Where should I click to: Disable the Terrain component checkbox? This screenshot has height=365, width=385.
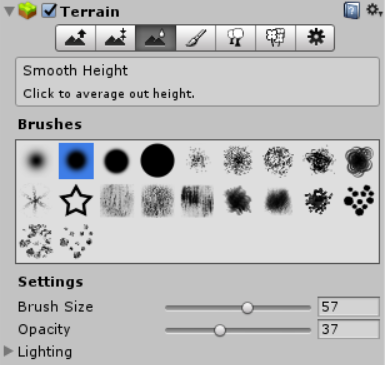click(49, 11)
